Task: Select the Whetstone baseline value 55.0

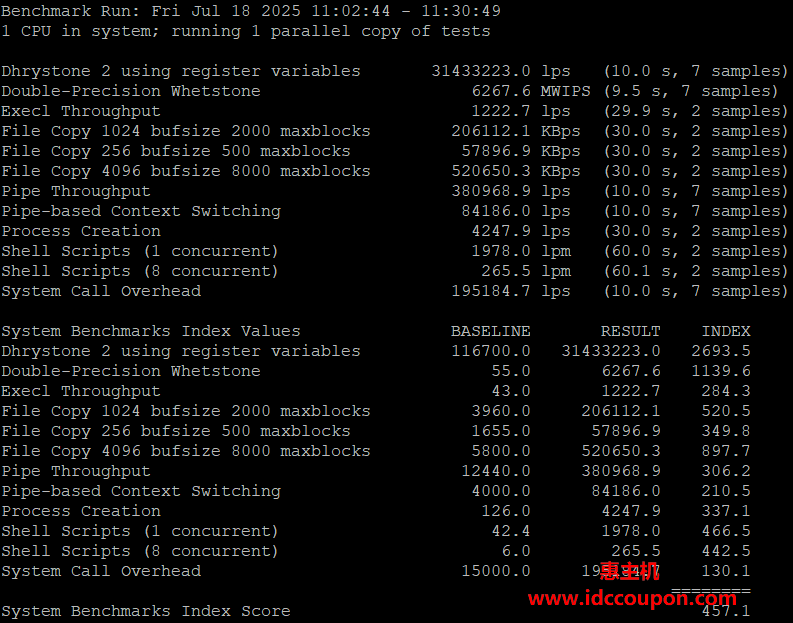Action: coord(511,371)
